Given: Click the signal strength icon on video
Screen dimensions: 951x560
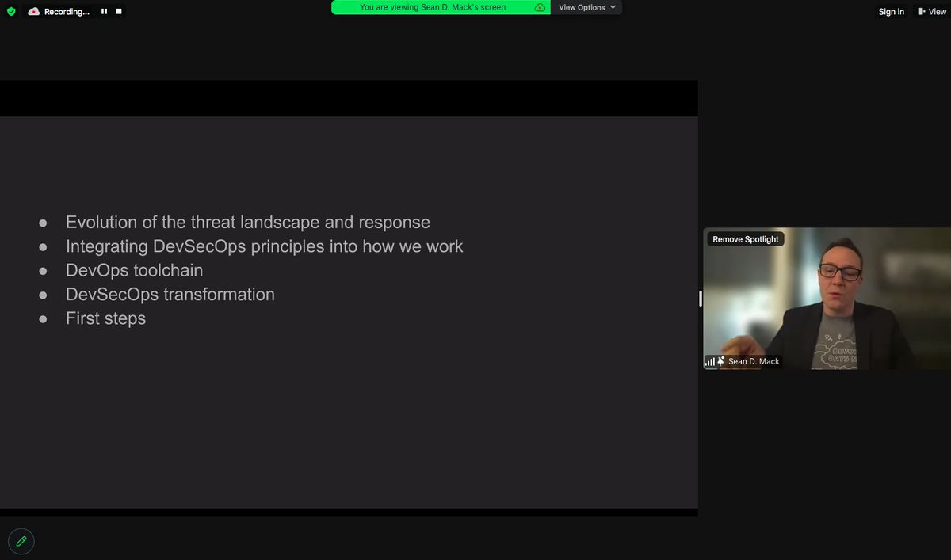Looking at the screenshot, I should (x=710, y=361).
